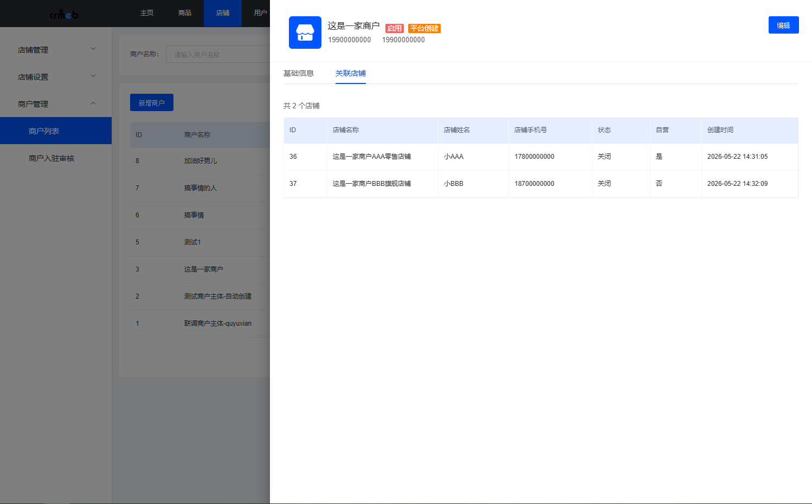Image resolution: width=812 pixels, height=504 pixels.
Task: Click merchant 加油好男儿 in background list
Action: (x=201, y=161)
